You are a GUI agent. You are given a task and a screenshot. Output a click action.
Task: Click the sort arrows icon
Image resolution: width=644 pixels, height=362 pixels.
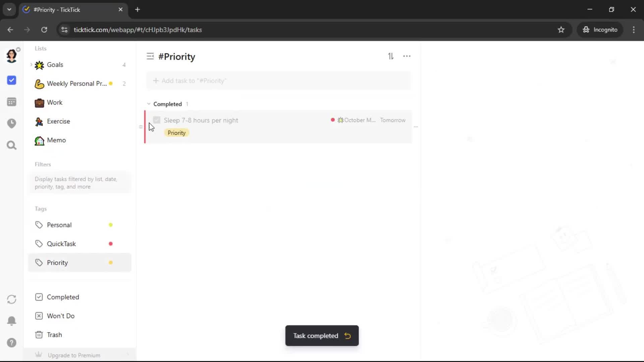click(x=391, y=56)
